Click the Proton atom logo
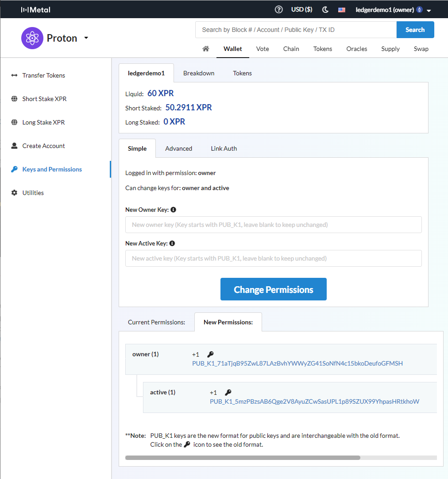Viewport: 448px width, 479px height. (32, 38)
